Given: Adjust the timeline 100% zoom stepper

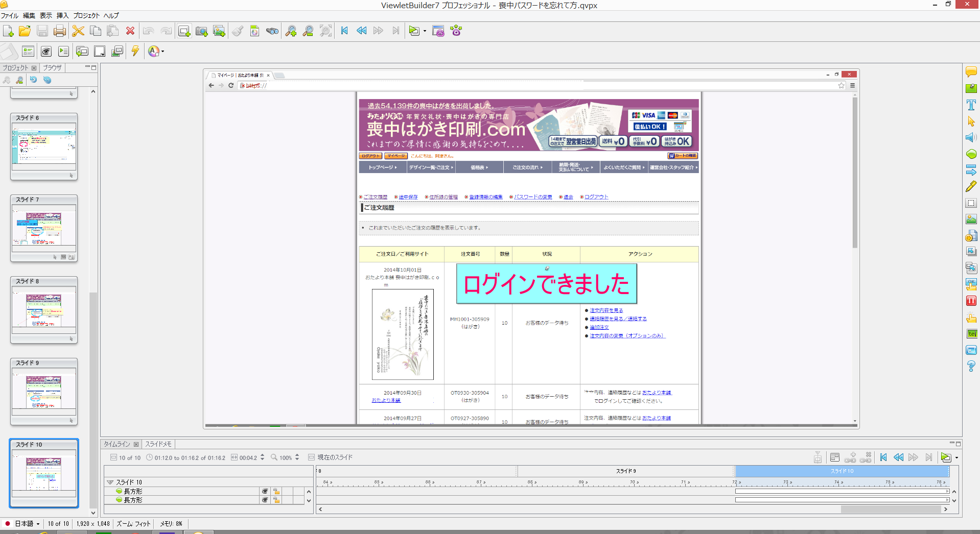Looking at the screenshot, I should [x=297, y=457].
